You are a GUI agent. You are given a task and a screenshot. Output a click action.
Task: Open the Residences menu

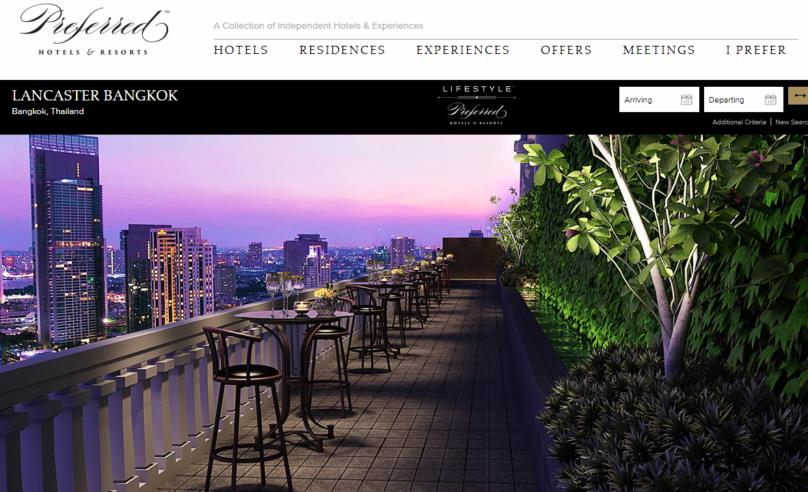click(342, 50)
